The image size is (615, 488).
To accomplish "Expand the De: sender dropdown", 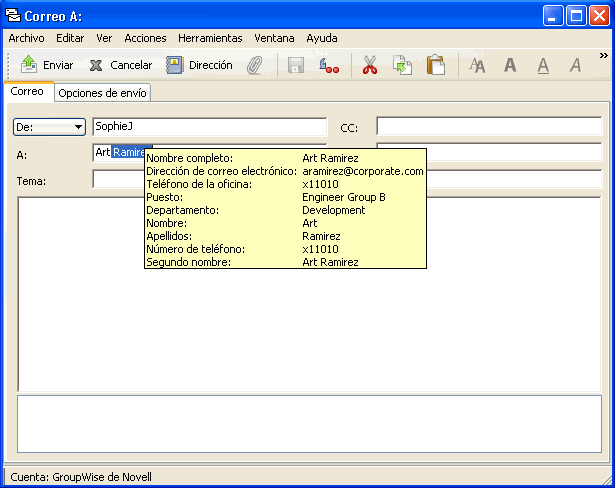I will pyautogui.click(x=78, y=127).
